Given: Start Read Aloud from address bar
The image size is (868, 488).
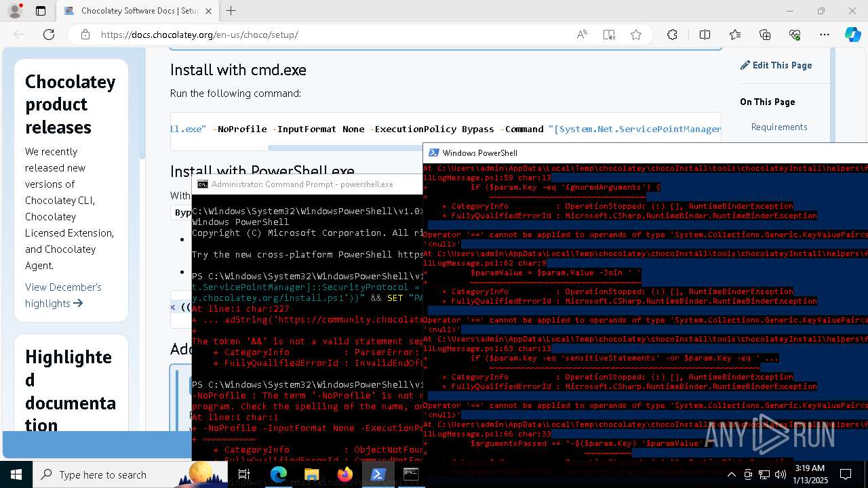Looking at the screenshot, I should pos(582,35).
